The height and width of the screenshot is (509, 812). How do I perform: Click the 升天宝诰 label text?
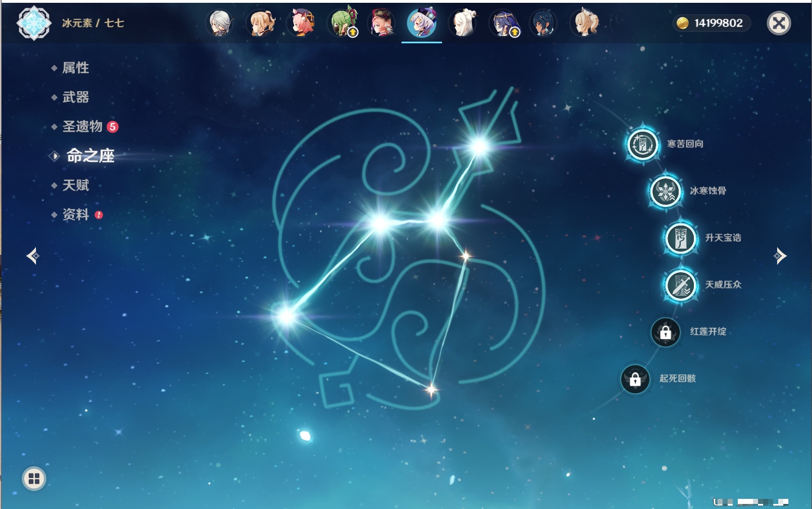pos(723,238)
